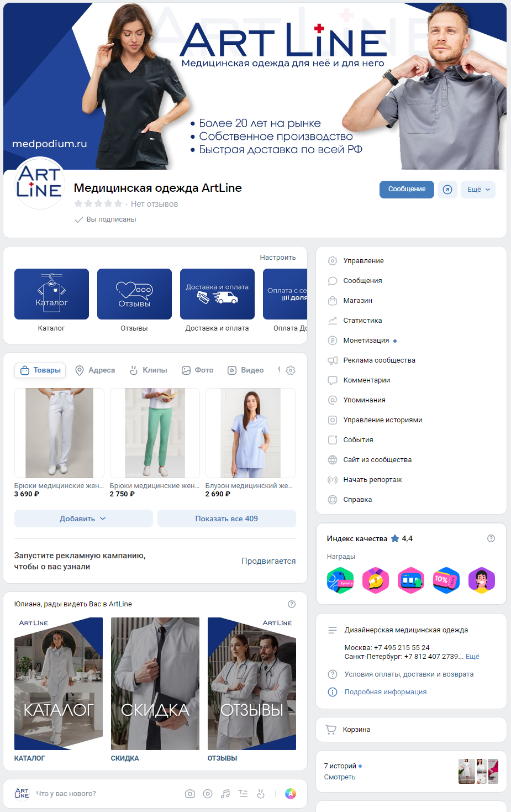Open the Настроить link
This screenshot has height=812, width=511.
tap(277, 258)
